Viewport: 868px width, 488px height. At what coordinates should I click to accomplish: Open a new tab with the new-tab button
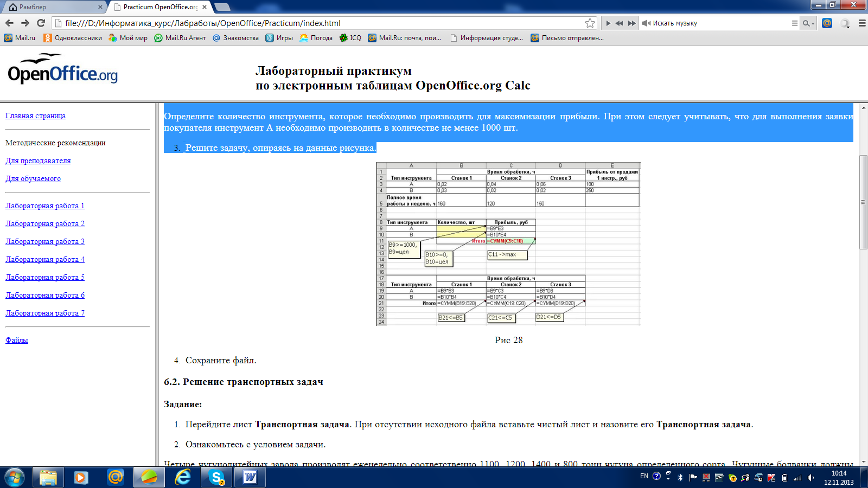pyautogui.click(x=222, y=7)
